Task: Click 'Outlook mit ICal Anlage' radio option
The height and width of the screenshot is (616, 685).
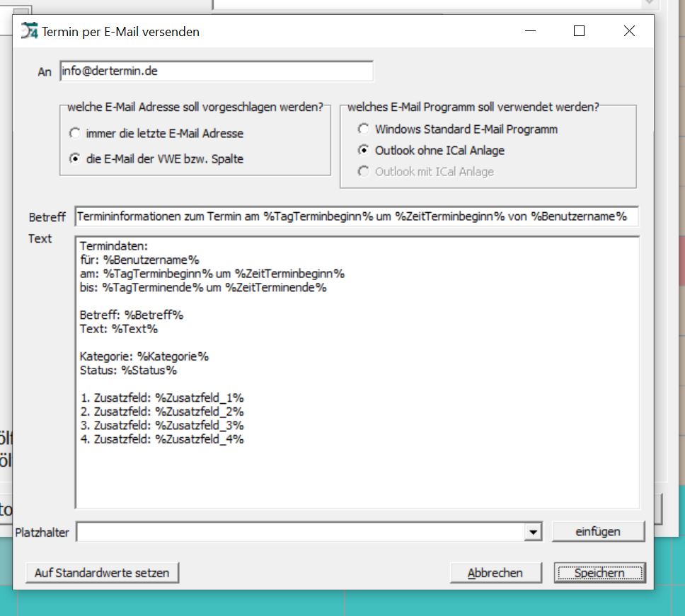Action: (x=363, y=171)
